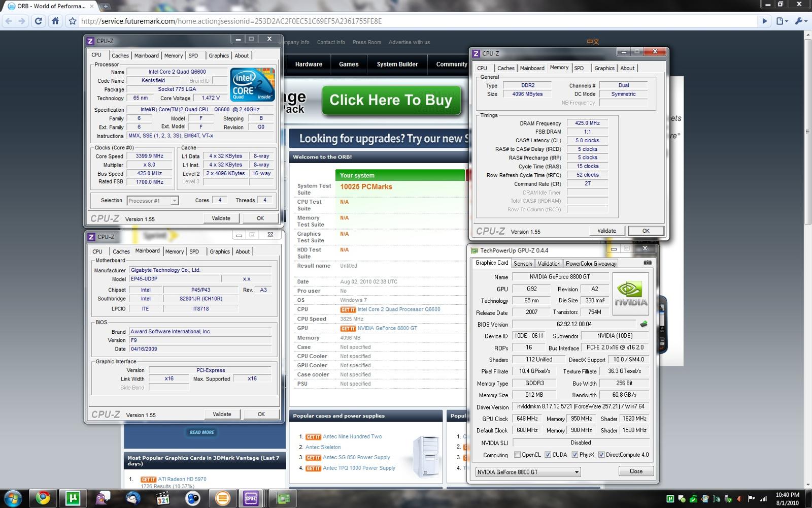The width and height of the screenshot is (812, 508).
Task: Open the Processor #1 selection dropdown
Action: click(152, 201)
